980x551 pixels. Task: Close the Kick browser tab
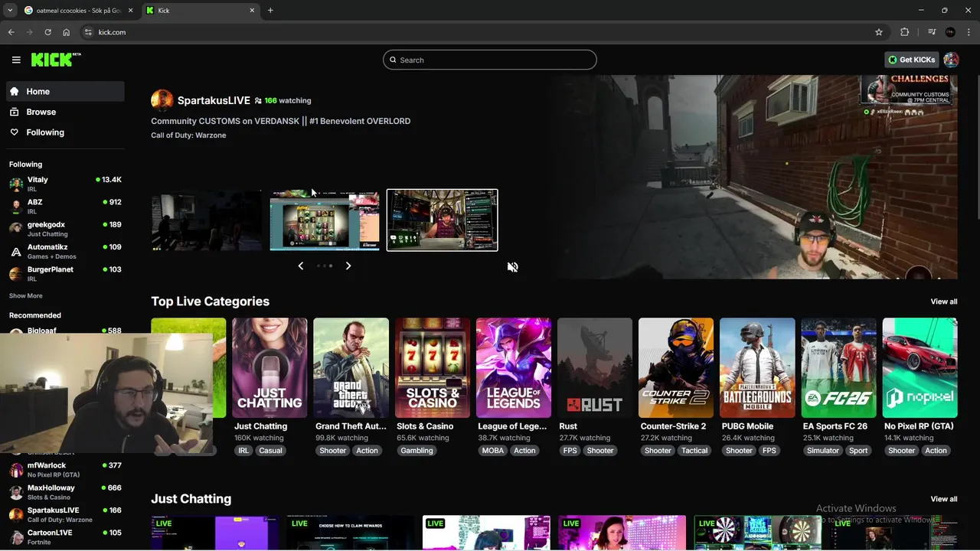252,10
